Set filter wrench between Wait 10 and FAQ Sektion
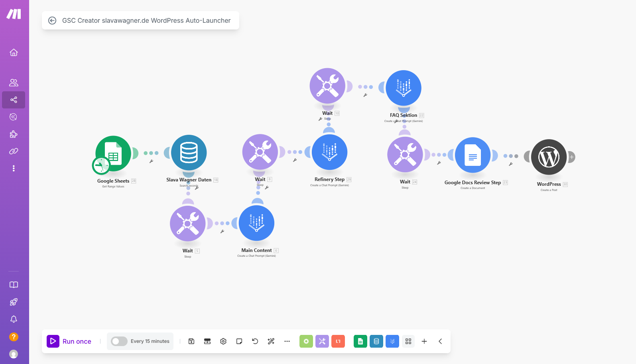The height and width of the screenshot is (364, 636). pyautogui.click(x=365, y=95)
